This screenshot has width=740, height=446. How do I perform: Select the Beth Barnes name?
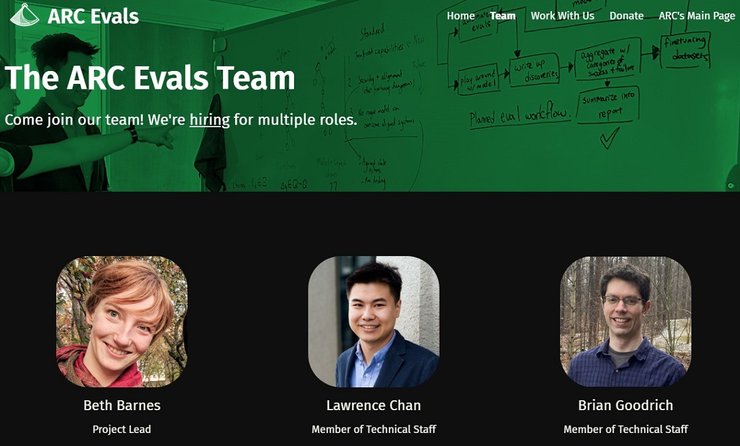click(122, 405)
